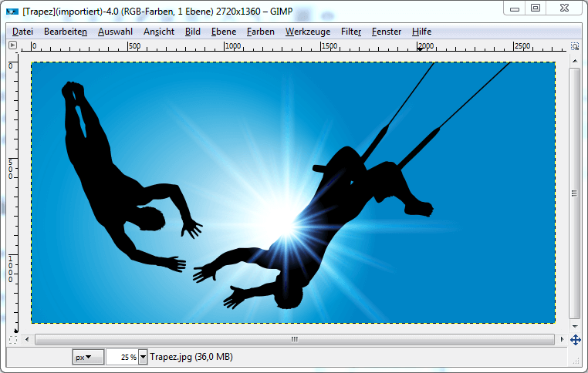Click the horizontal scrollbar right arrow
This screenshot has width=588, height=373.
(x=562, y=339)
